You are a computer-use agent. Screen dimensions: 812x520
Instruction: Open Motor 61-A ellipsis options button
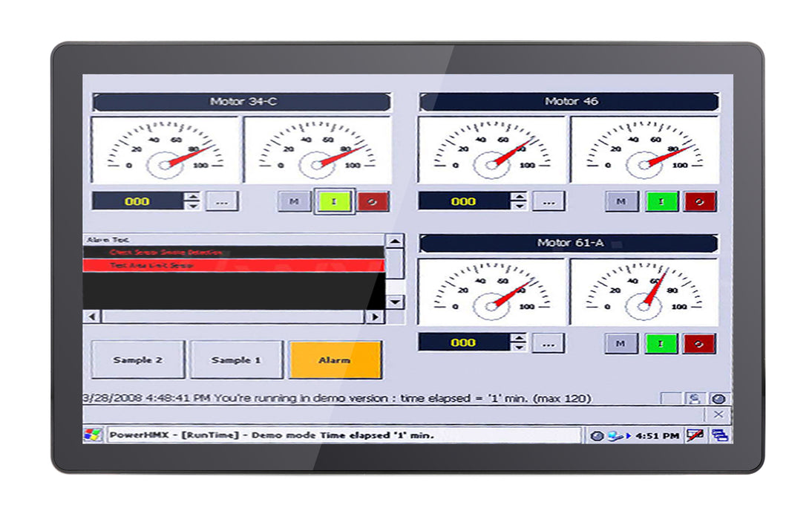tap(548, 343)
